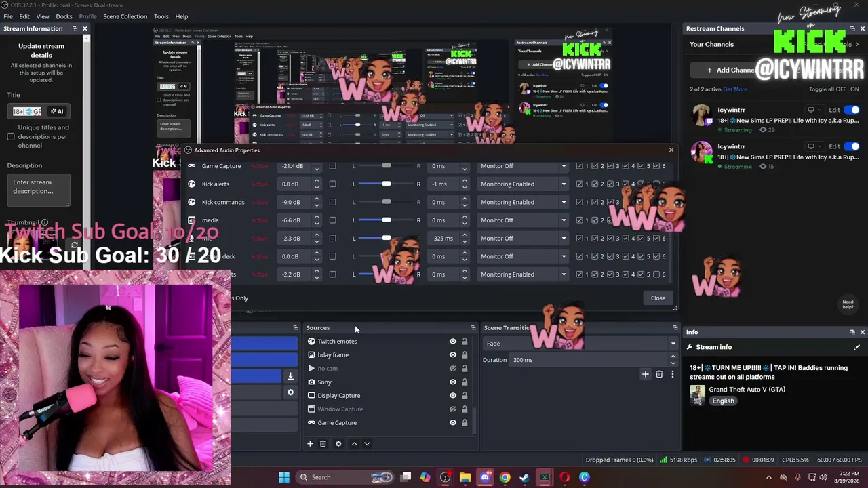Enable unique titles and descriptions per channel
Viewport: 868px width, 488px height.
[x=11, y=137]
